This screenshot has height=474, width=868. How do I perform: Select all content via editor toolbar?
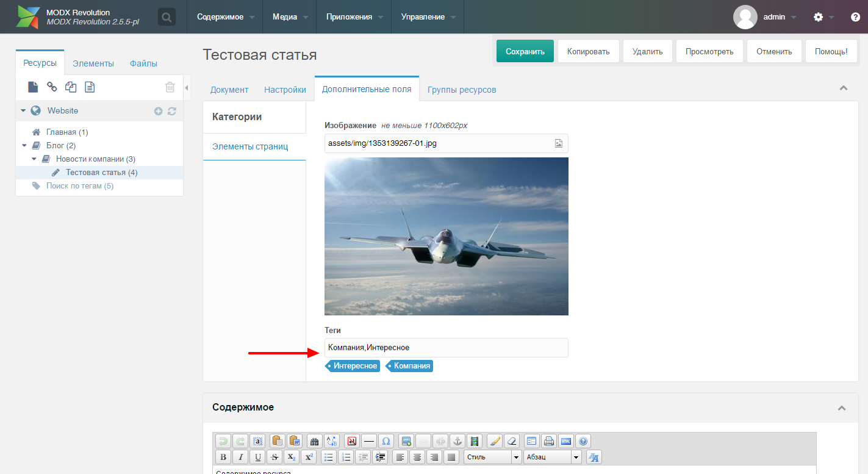pos(257,441)
